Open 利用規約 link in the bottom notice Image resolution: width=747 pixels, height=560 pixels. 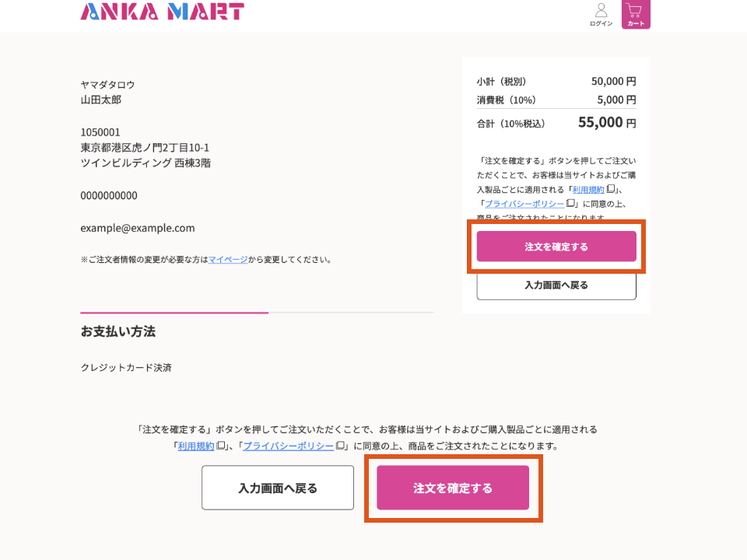(196, 446)
